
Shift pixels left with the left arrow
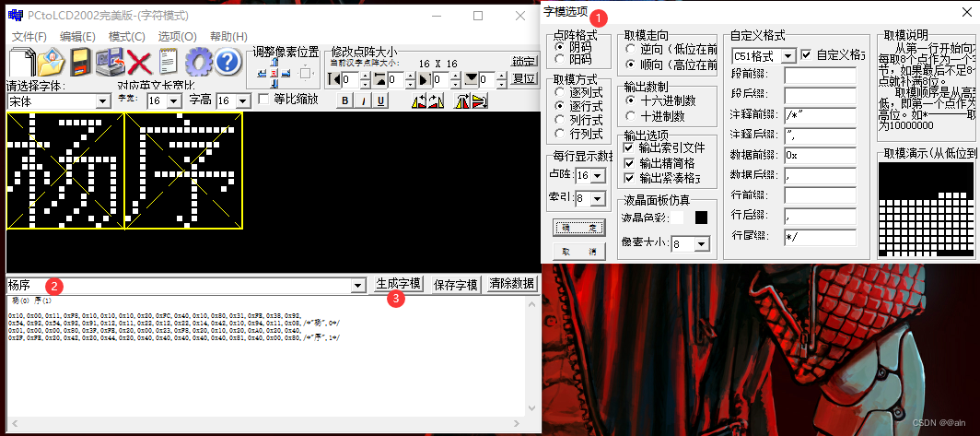[262, 73]
